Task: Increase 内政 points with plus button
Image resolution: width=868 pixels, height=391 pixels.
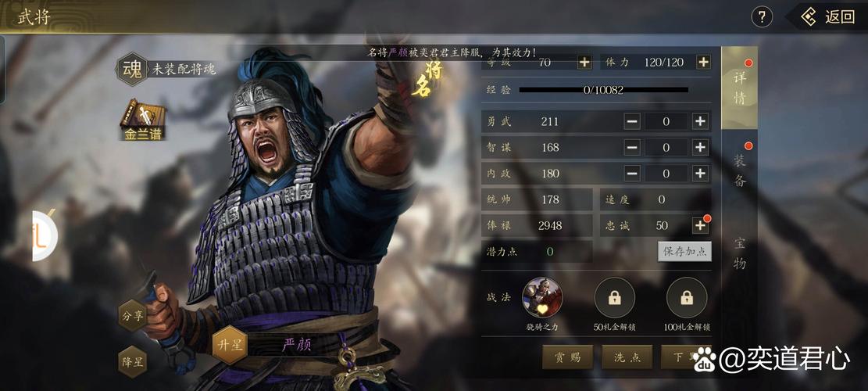Action: (x=700, y=174)
